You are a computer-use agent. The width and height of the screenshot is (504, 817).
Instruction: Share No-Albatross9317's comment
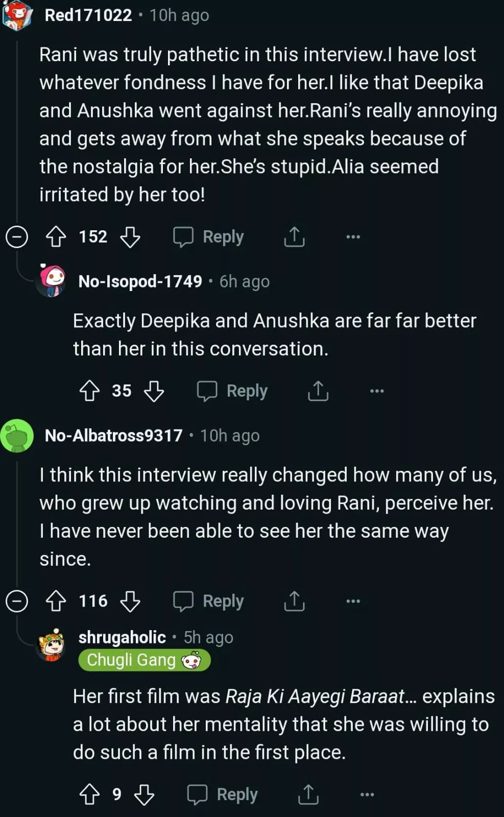[x=294, y=601]
